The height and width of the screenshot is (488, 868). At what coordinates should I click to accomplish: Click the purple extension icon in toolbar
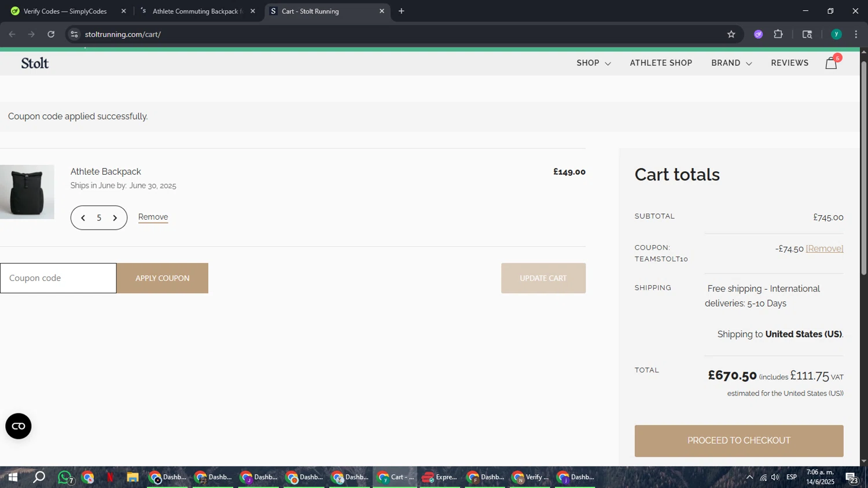click(x=758, y=34)
